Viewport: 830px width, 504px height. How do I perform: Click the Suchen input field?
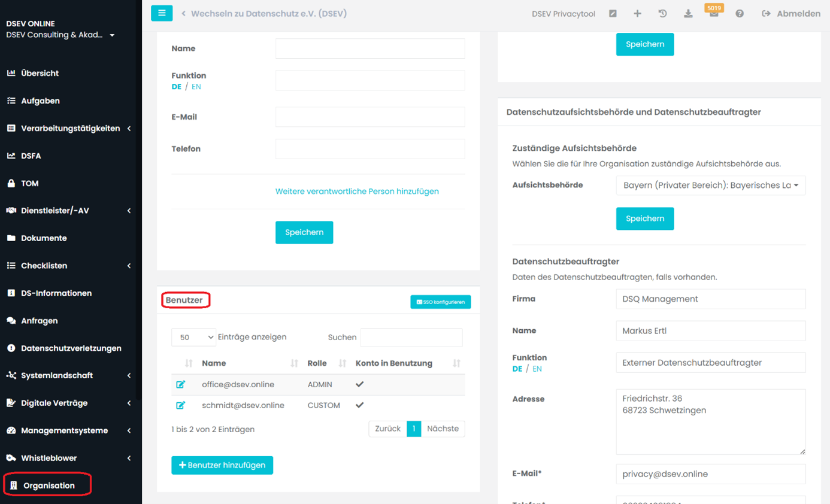[x=411, y=338]
